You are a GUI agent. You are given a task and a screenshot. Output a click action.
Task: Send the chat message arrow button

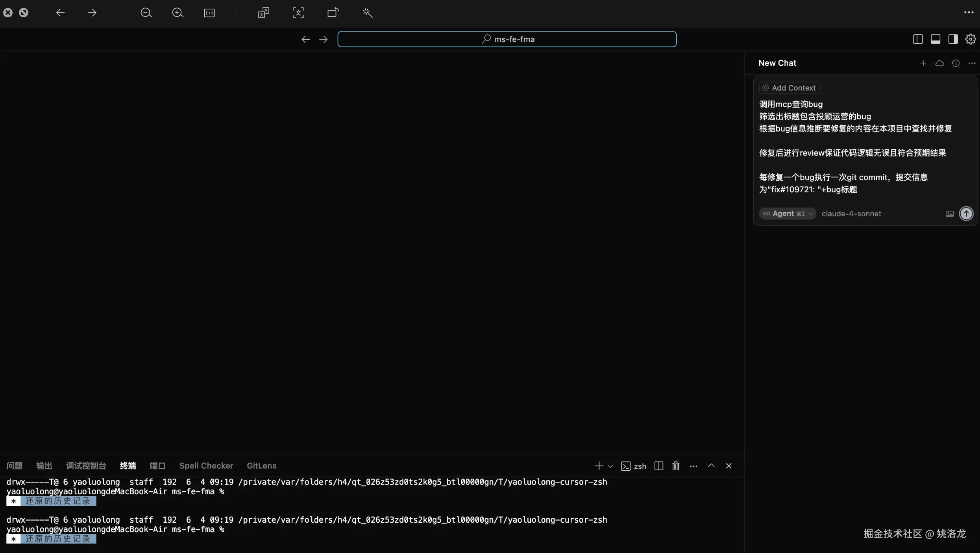coord(966,213)
